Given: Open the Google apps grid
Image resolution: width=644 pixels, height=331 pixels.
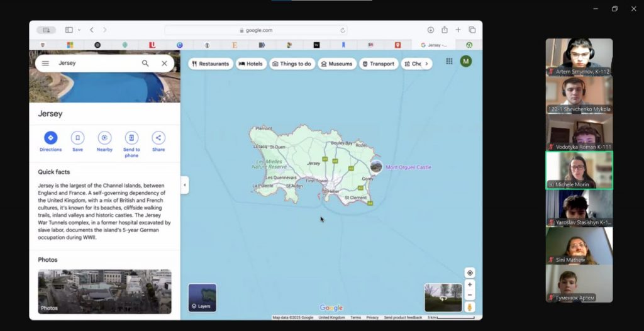Looking at the screenshot, I should (x=449, y=61).
